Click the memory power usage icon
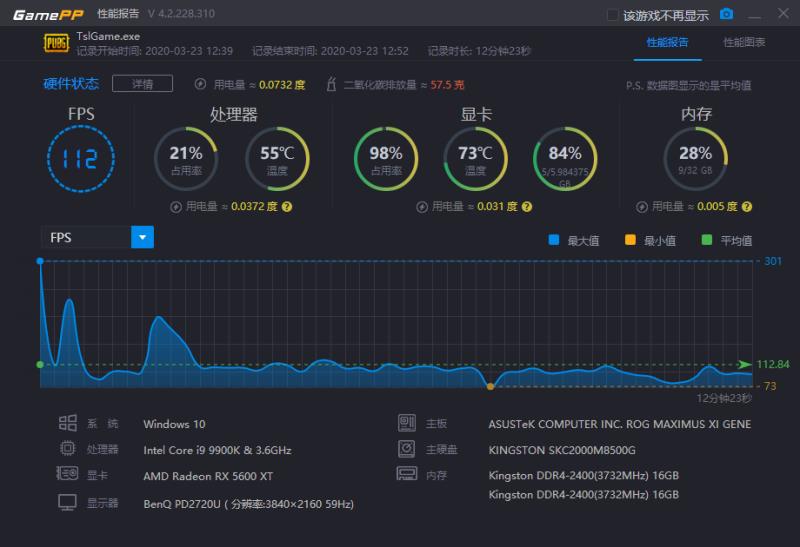800x547 pixels. tap(642, 207)
